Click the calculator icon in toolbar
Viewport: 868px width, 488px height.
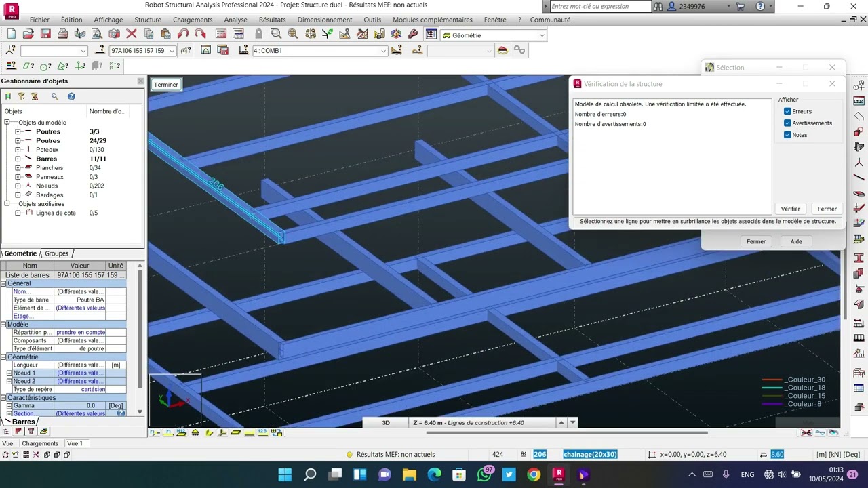(221, 34)
